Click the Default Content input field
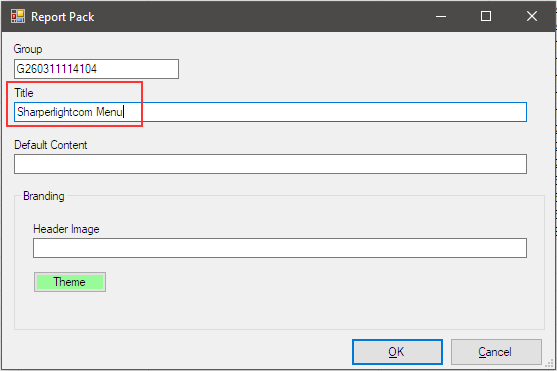 click(x=270, y=164)
